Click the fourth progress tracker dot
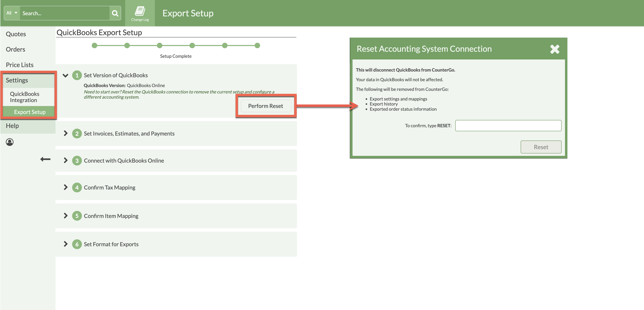The width and height of the screenshot is (644, 310). point(192,46)
